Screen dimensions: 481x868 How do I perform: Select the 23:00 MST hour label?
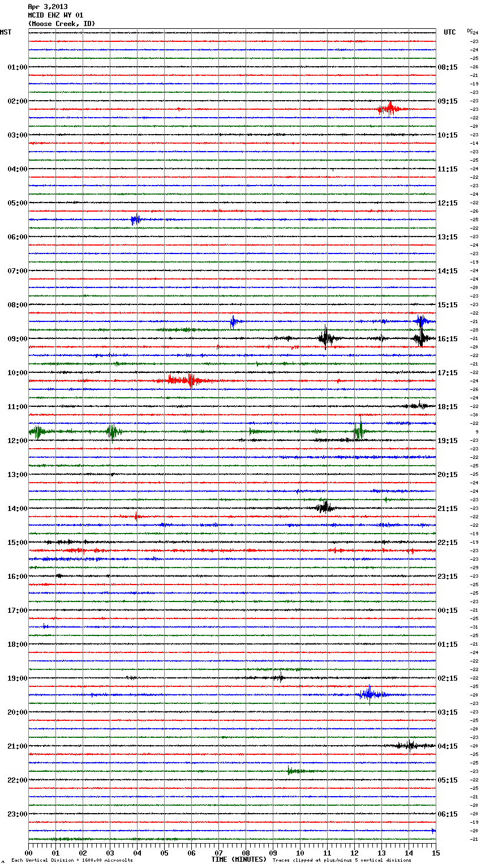17,814
